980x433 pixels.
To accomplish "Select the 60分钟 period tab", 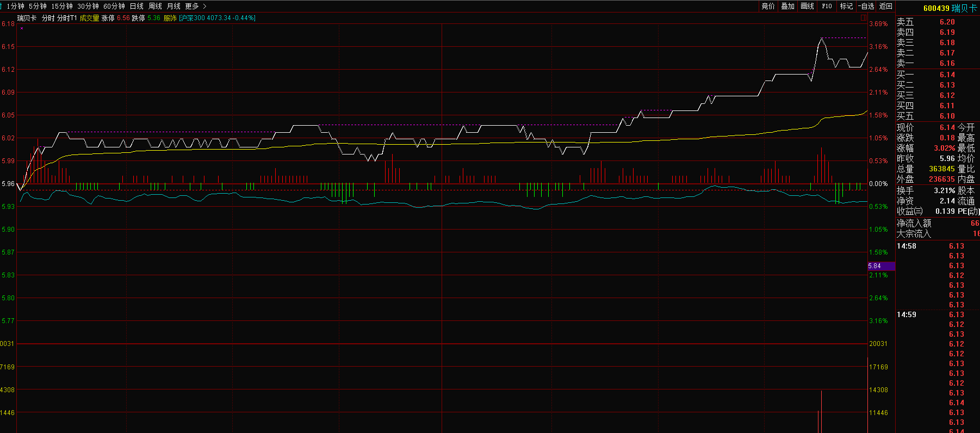I will [x=114, y=6].
